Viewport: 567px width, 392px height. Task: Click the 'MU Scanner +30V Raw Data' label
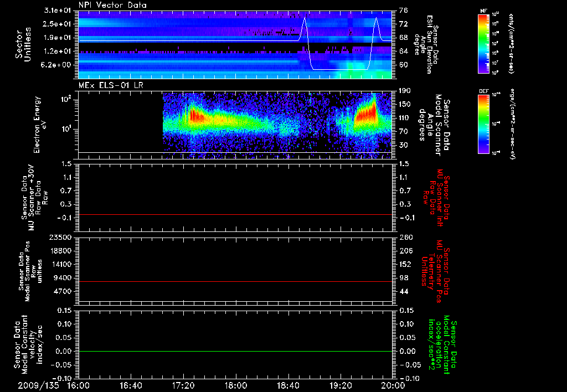click(34, 198)
